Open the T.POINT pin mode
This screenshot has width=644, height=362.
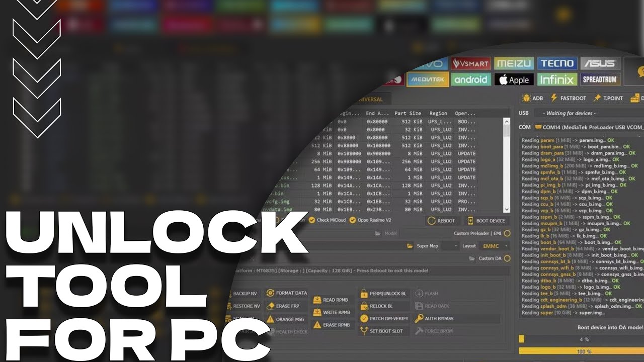tap(608, 98)
